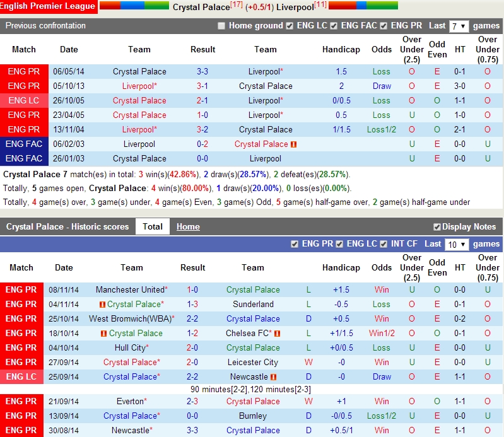Click Handicap 1/1.5 for 13/11/04 match
The image size is (504, 437).
341,129
